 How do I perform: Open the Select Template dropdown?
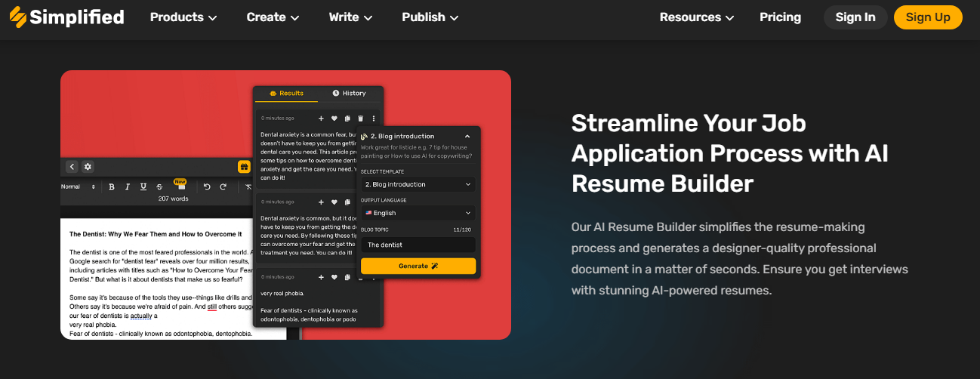point(418,184)
